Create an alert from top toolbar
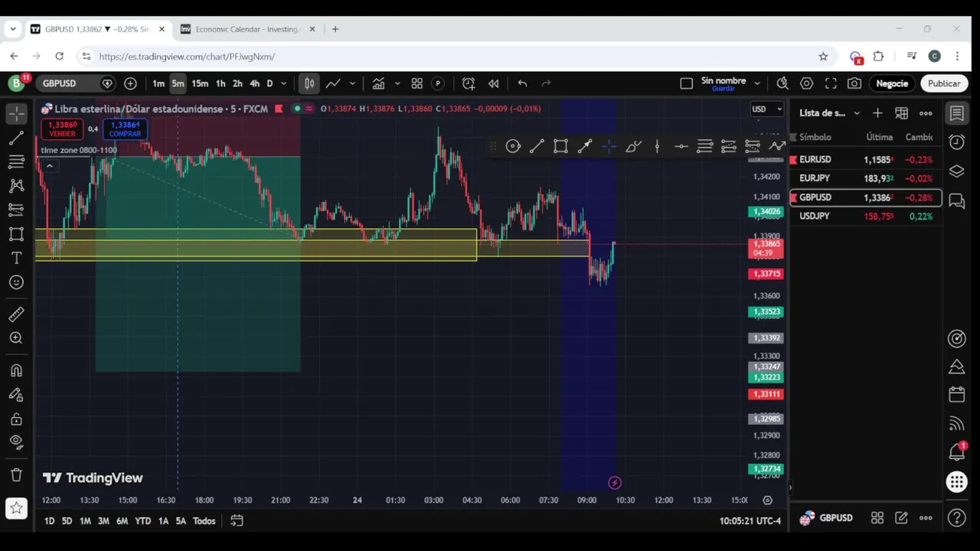This screenshot has height=551, width=980. click(x=469, y=83)
